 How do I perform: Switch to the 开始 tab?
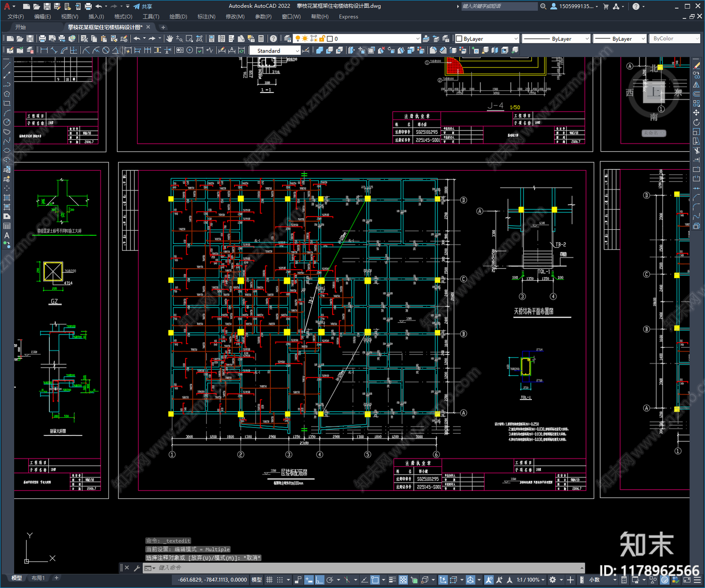tap(21, 27)
